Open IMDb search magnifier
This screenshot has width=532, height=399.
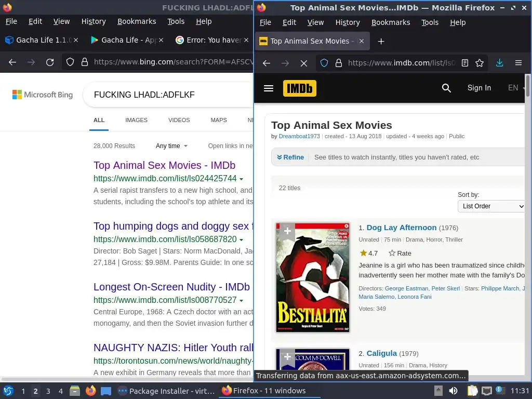(446, 88)
